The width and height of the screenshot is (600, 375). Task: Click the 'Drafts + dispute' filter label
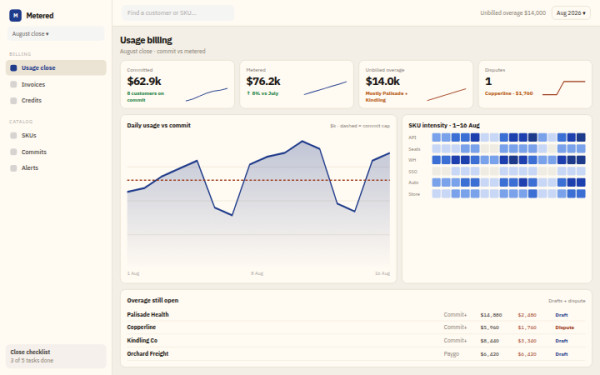point(567,301)
